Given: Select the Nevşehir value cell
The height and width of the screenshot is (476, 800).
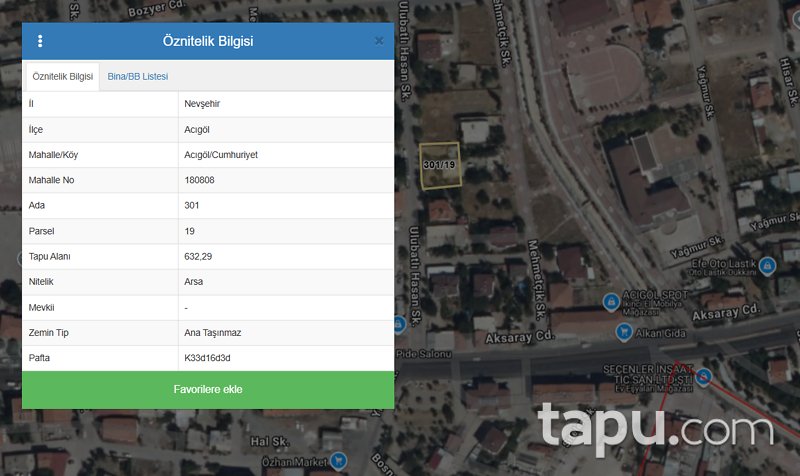Looking at the screenshot, I should pos(286,104).
